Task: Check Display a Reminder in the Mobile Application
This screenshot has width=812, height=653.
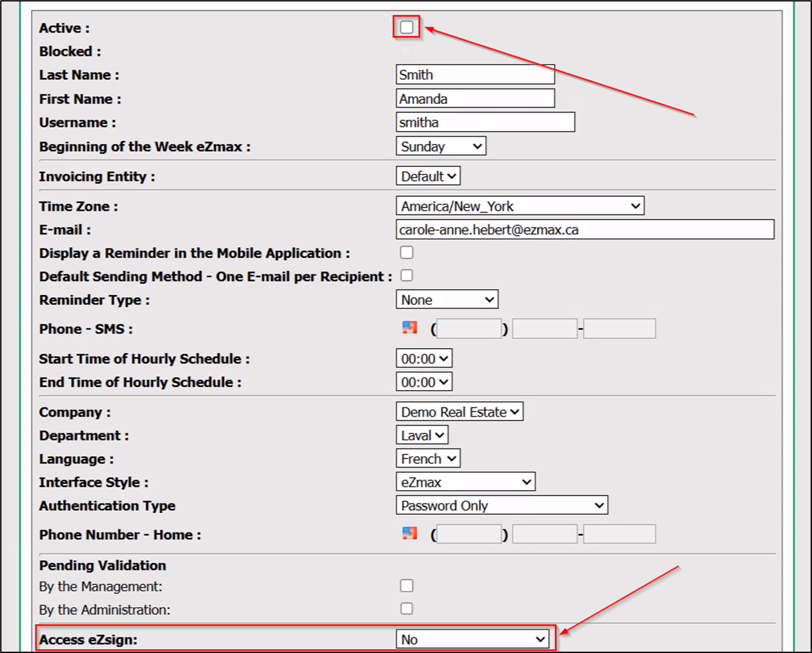Action: pyautogui.click(x=407, y=253)
